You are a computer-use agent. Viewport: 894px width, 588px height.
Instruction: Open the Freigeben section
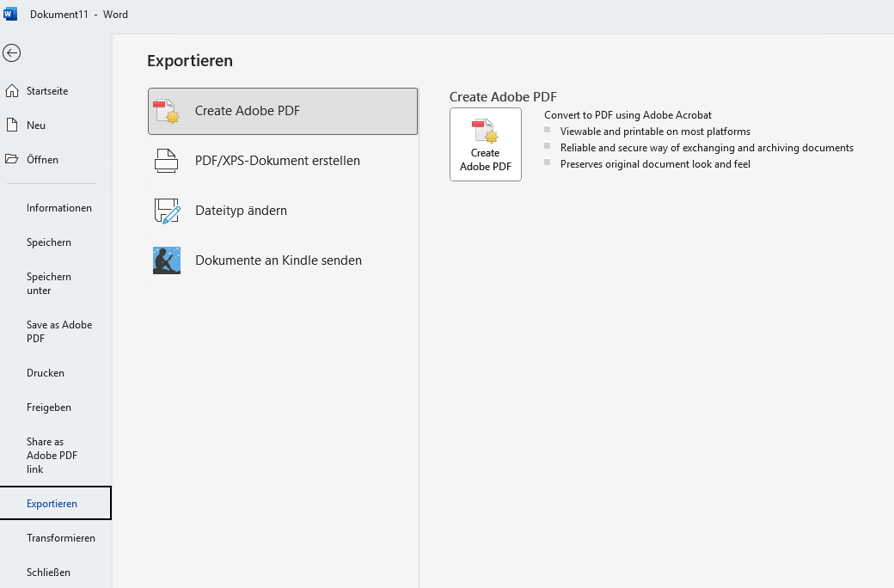[49, 407]
